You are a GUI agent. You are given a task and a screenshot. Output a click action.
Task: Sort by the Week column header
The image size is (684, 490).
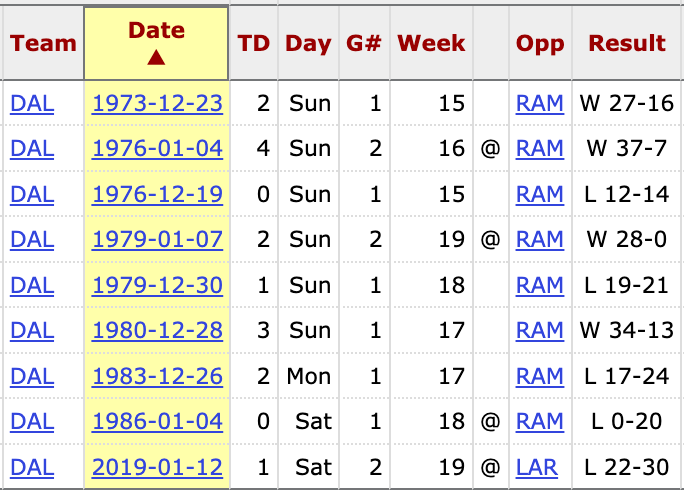[431, 43]
